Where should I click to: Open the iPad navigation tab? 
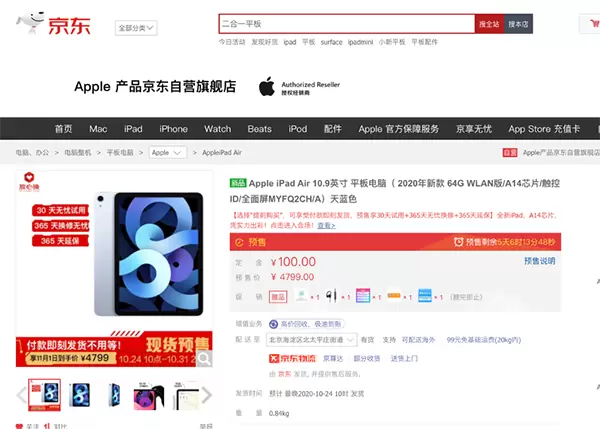click(133, 129)
